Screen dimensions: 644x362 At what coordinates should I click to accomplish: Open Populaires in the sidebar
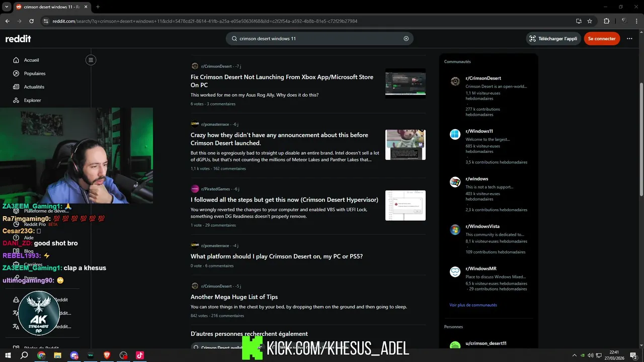35,73
